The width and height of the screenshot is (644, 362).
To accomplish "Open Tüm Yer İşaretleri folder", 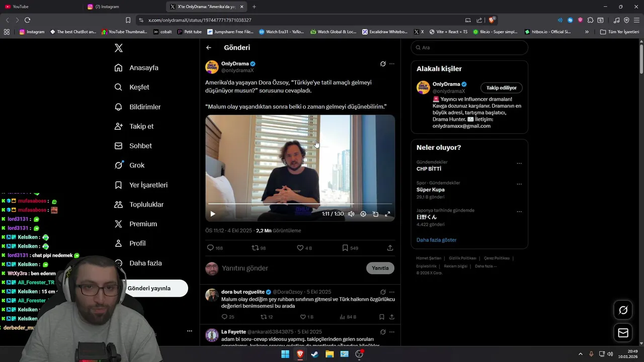I will 619,32.
